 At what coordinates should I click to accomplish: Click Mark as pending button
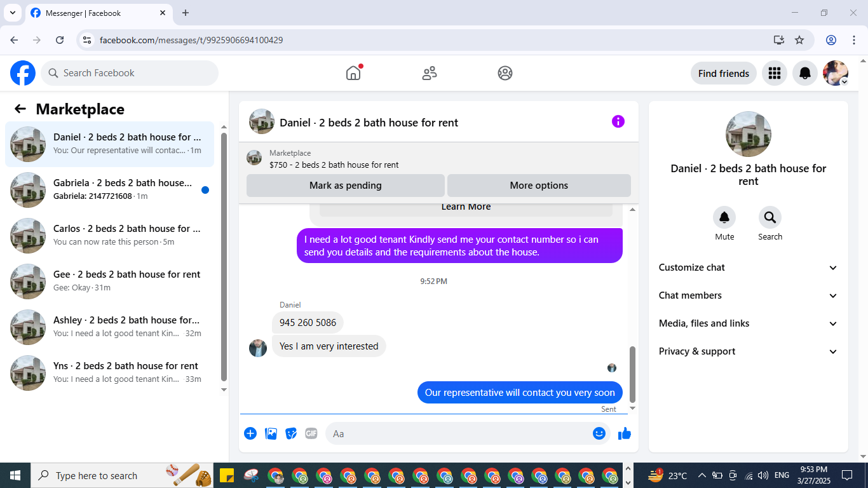(346, 186)
